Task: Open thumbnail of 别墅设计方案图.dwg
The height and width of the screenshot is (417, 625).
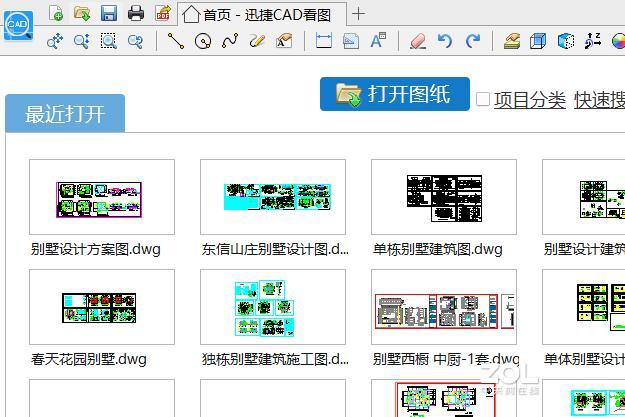Action: pyautogui.click(x=102, y=197)
